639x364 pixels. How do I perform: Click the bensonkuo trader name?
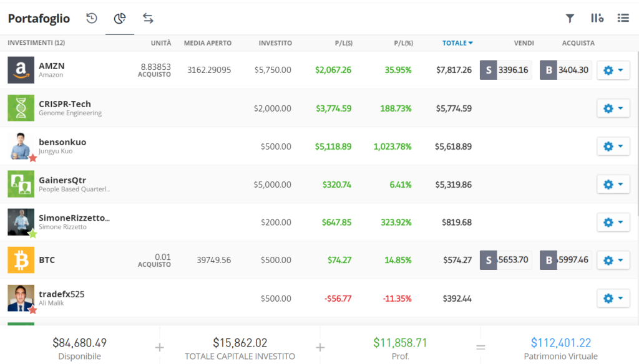[x=62, y=142]
